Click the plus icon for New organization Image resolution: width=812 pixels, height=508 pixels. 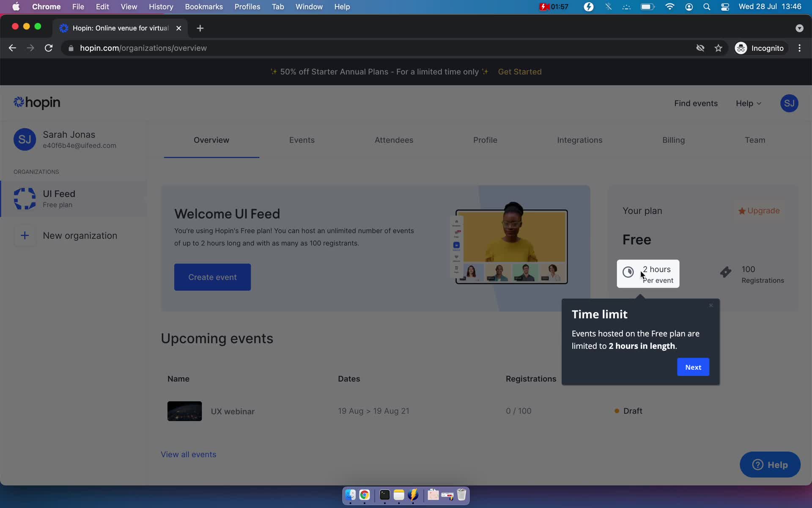[x=25, y=235]
